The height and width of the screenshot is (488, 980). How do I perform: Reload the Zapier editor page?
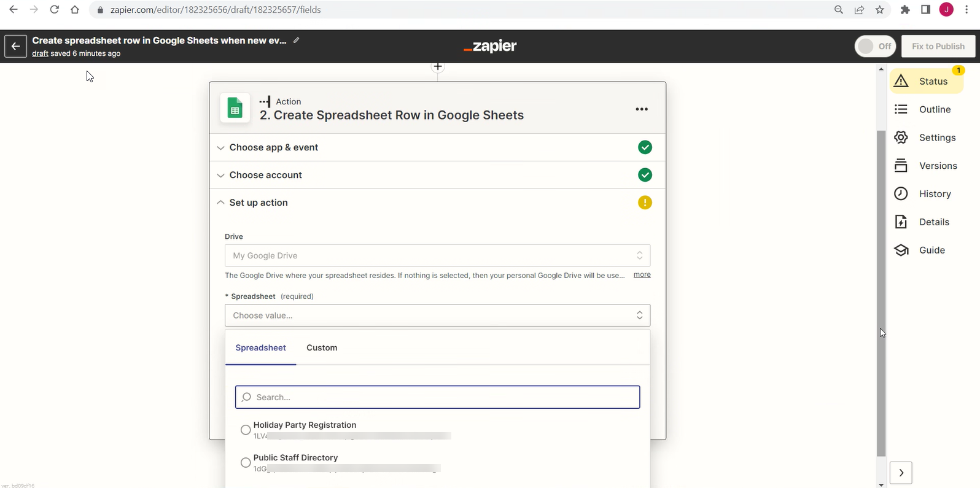pos(54,10)
